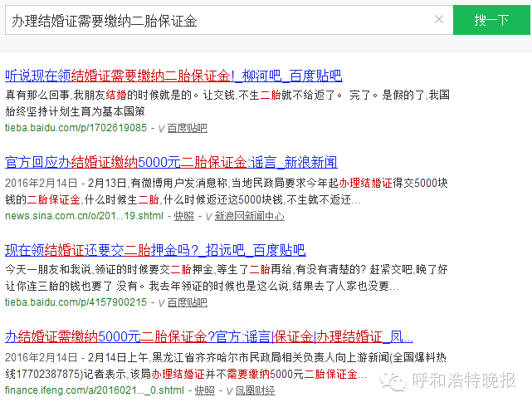Click snippet text 钱的二胎保证金,什么时候生二胎
Image resolution: width=532 pixels, height=407 pixels.
point(82,199)
